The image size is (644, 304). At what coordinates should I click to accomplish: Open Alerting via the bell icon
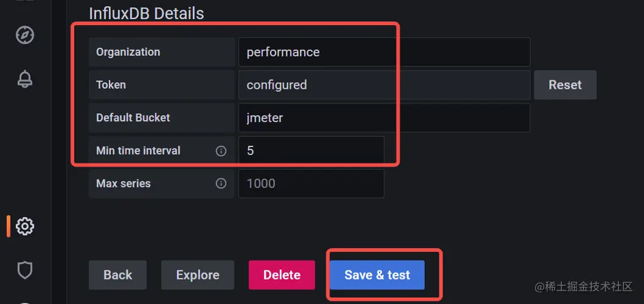25,79
